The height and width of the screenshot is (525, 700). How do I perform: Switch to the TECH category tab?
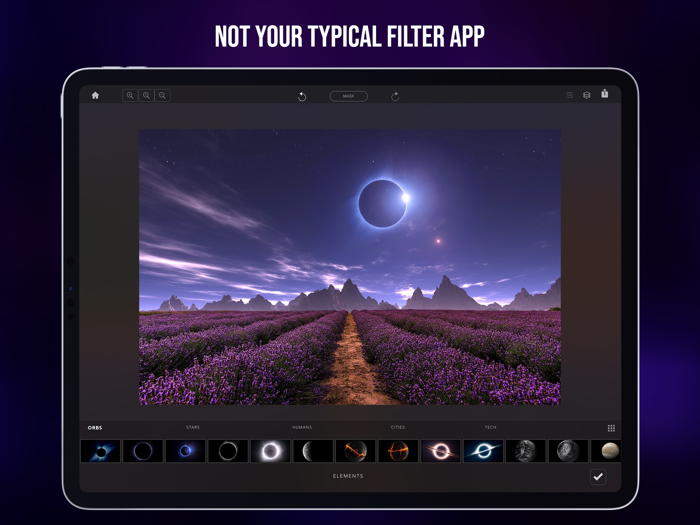tap(491, 427)
